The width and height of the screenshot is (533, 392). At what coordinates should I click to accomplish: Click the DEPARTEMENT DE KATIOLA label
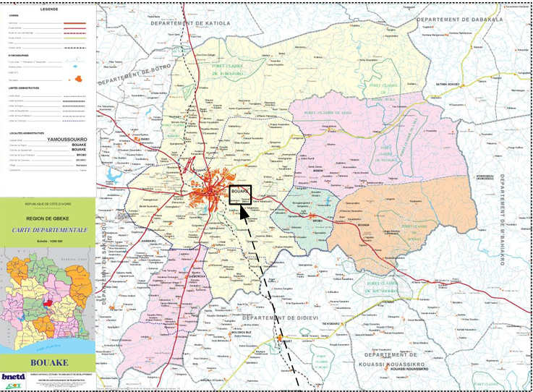(x=190, y=23)
